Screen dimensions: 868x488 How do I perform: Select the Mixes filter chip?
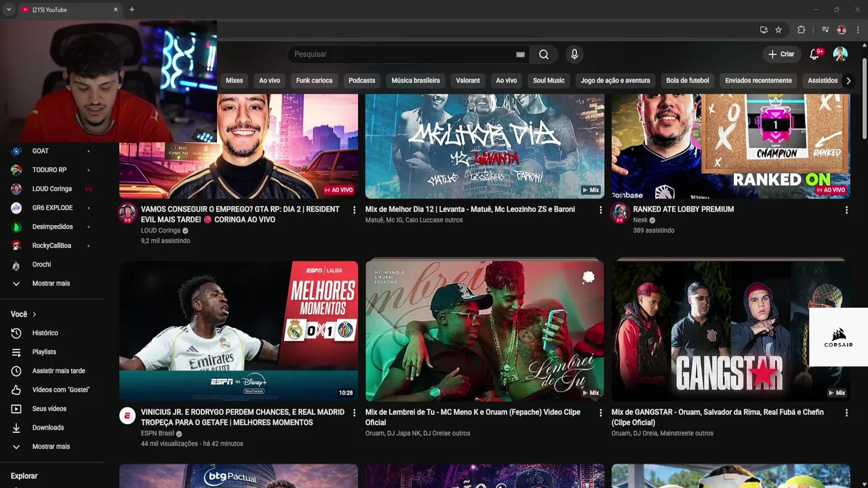tap(234, 81)
